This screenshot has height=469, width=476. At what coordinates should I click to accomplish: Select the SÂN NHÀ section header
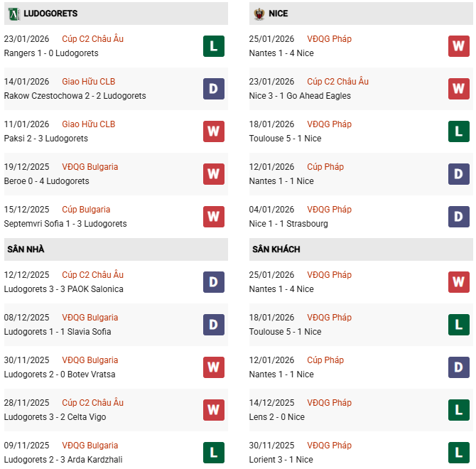[x=26, y=249]
